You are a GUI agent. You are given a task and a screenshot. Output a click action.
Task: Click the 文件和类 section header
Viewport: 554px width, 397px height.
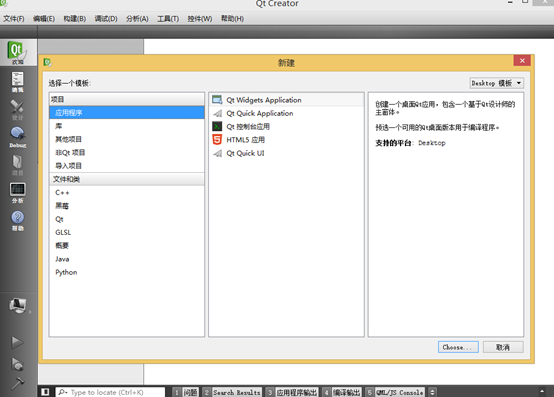click(127, 179)
